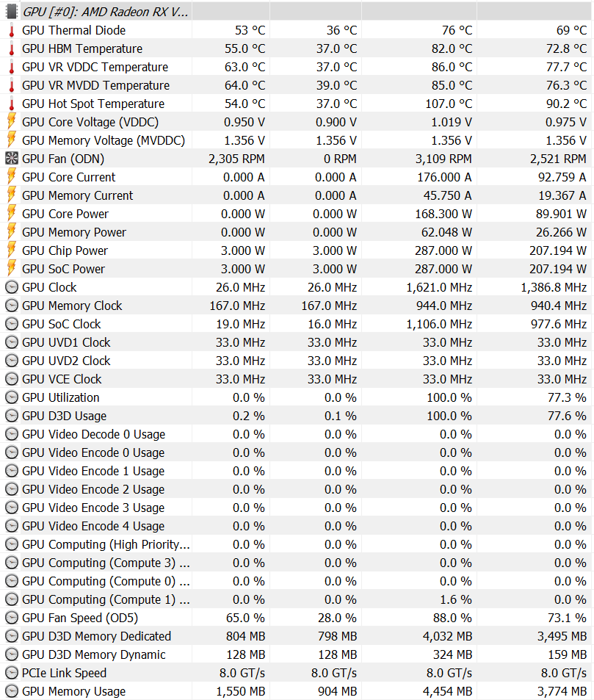Viewport: 594px width, 700px height.
Task: Select the GPU SoC Clock label
Action: 62,324
